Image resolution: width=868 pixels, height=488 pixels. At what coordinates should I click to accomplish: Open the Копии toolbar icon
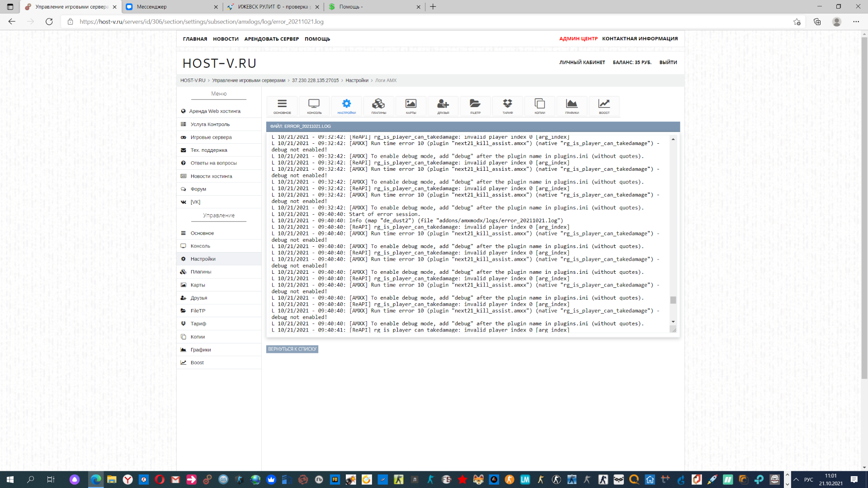(539, 106)
